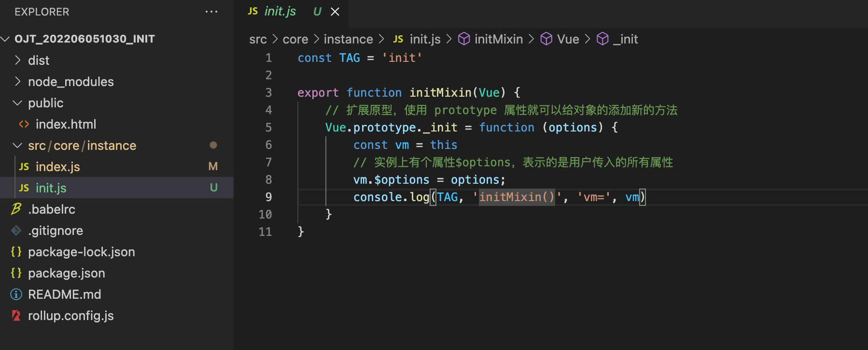
Task: Click the options parameter on line 5
Action: pyautogui.click(x=573, y=128)
